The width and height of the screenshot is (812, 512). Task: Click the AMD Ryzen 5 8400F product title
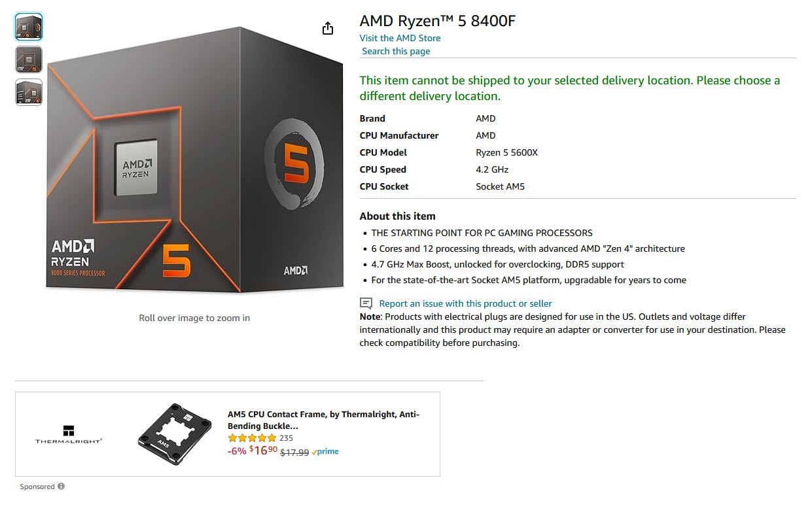point(437,21)
